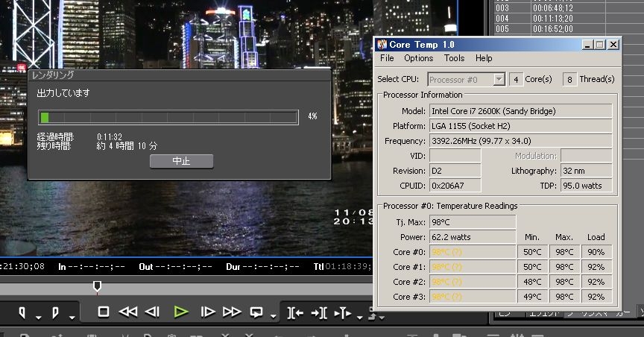
Task: Open the Tools menu in Core Temp
Action: pos(454,58)
